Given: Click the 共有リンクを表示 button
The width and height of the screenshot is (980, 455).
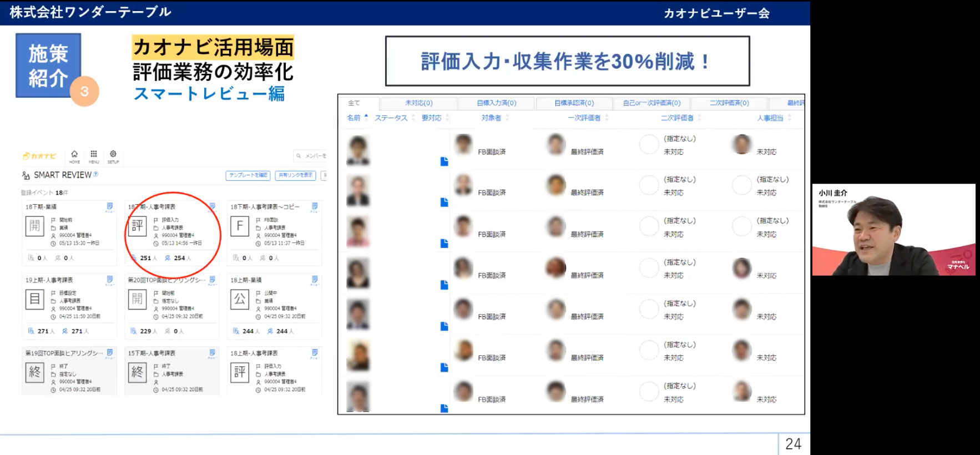Looking at the screenshot, I should coord(296,175).
